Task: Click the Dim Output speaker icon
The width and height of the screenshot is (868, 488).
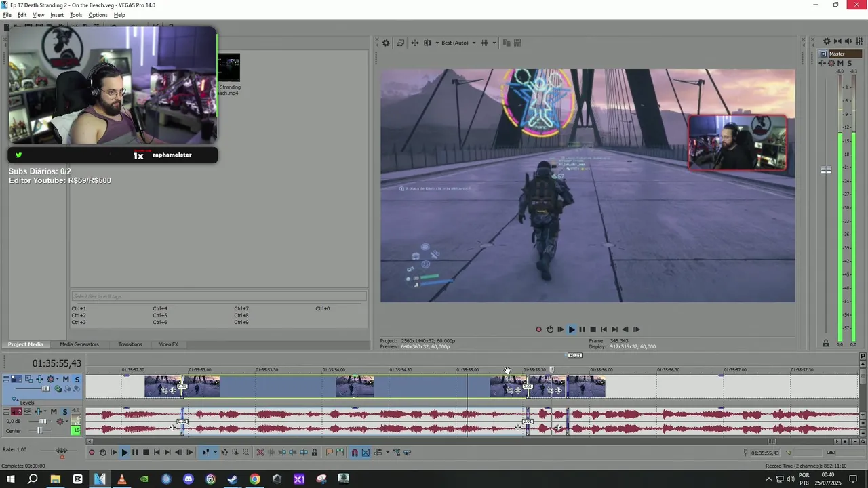Action: click(848, 42)
